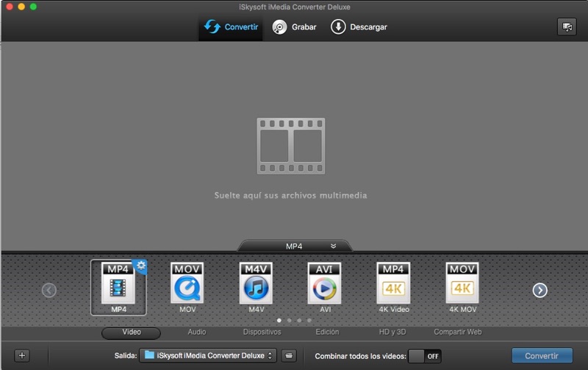Open Salida output folder dropdown
Screen dimensions: 588x370
point(208,355)
